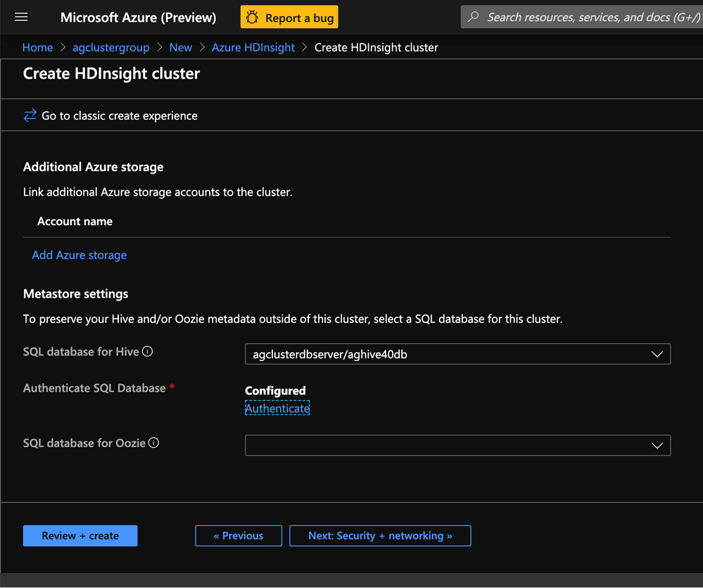This screenshot has width=703, height=588.
Task: Click the Metastore settings heading
Action: (76, 294)
